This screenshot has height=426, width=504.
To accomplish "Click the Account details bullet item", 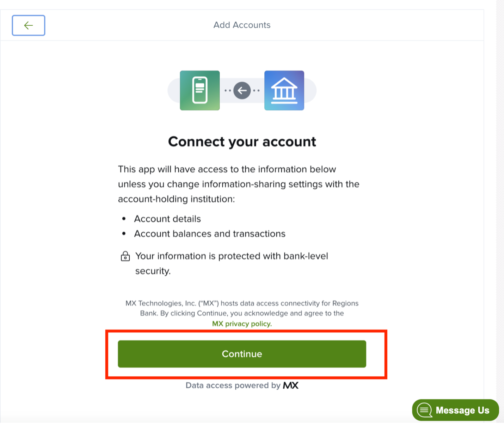I will (x=167, y=219).
